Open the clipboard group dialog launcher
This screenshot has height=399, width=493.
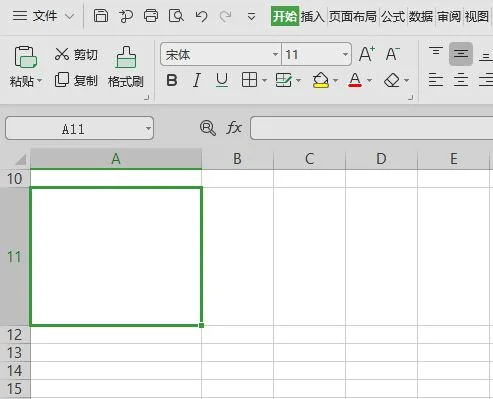146,97
